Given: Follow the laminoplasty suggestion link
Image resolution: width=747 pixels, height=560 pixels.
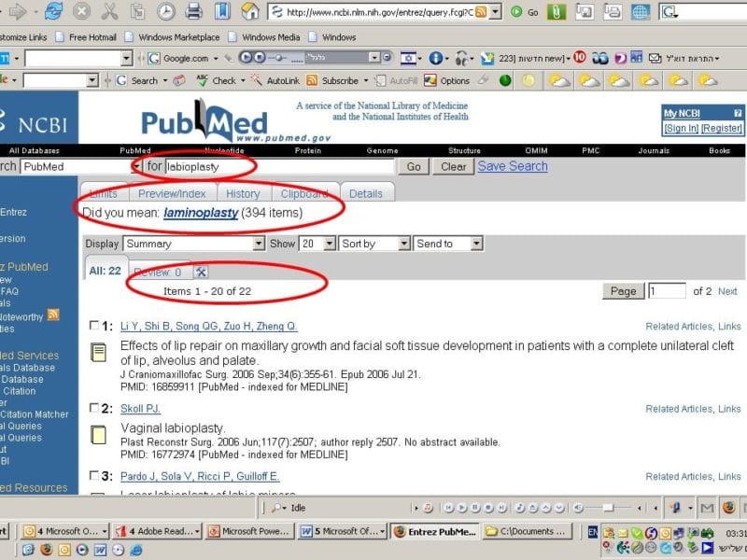Looking at the screenshot, I should coord(200,214).
